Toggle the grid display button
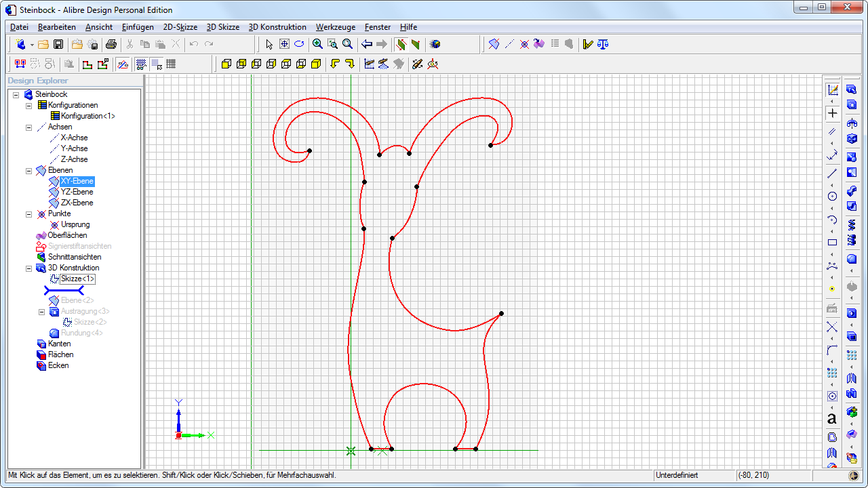Image resolution: width=868 pixels, height=488 pixels. tap(141, 64)
